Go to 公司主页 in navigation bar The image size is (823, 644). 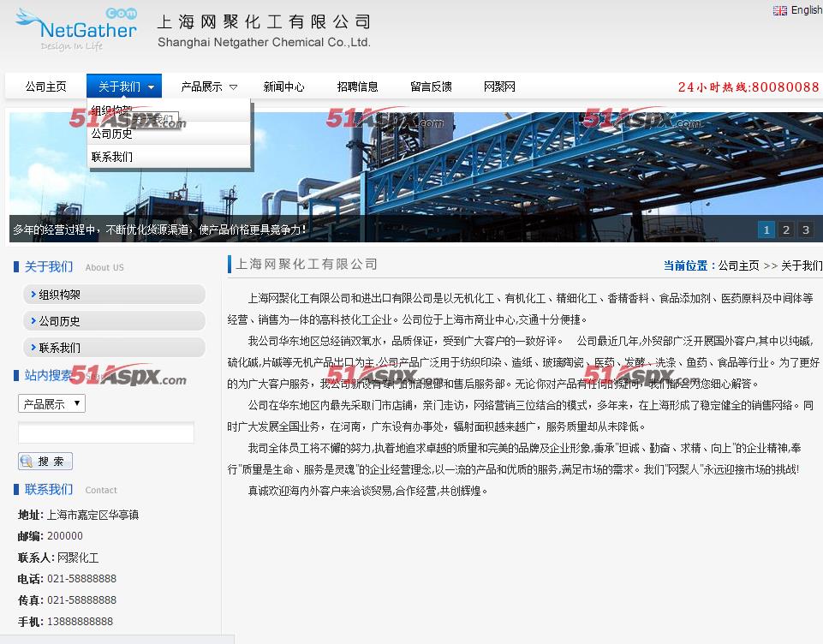[45, 86]
